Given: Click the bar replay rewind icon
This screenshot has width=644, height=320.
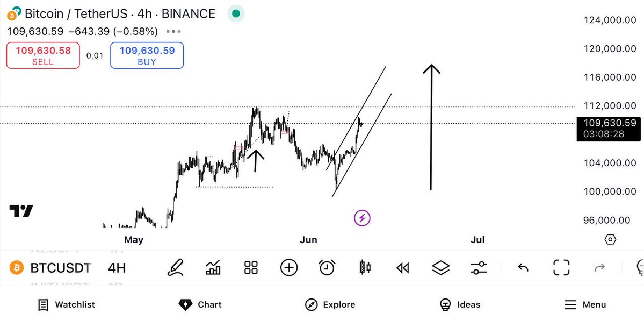Looking at the screenshot, I should point(402,268).
